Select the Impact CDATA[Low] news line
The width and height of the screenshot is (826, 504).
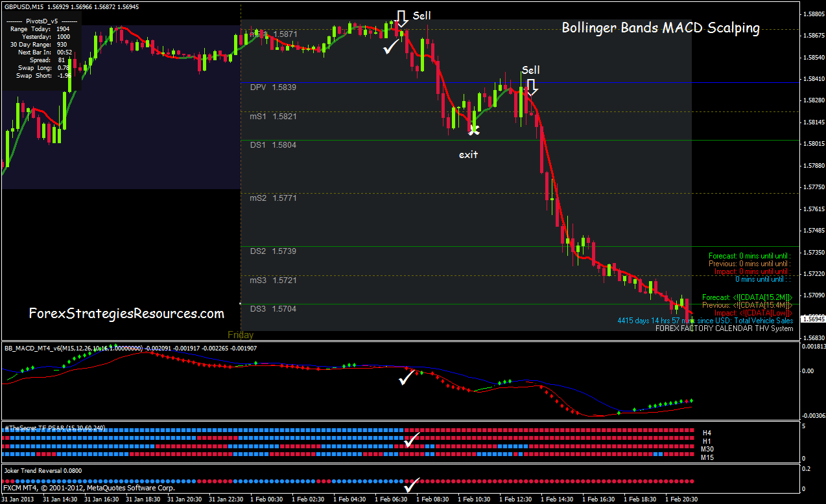tap(752, 312)
